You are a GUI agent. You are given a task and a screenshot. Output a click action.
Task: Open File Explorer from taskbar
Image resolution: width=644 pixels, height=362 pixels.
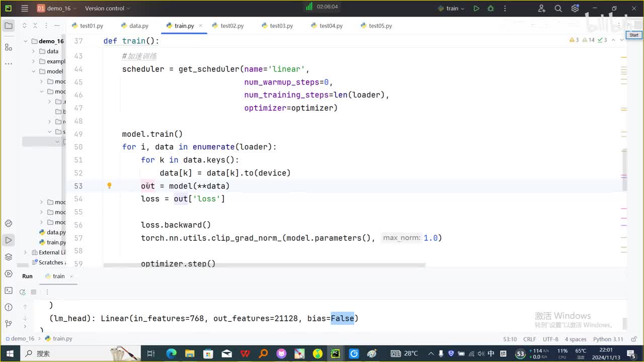point(190,353)
